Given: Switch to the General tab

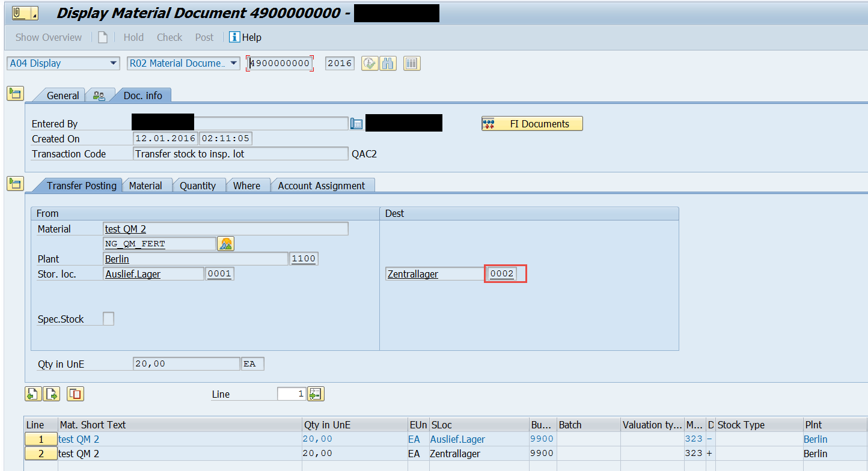Looking at the screenshot, I should pos(63,95).
